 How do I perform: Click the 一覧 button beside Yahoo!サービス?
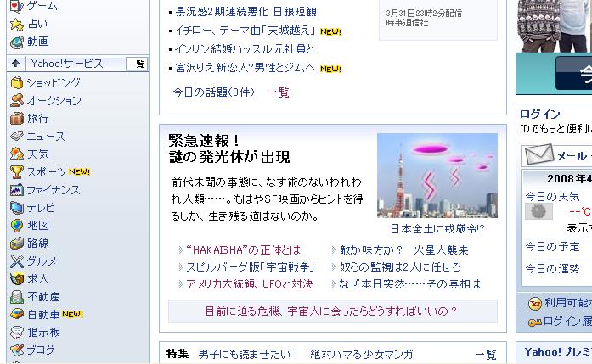click(x=137, y=64)
